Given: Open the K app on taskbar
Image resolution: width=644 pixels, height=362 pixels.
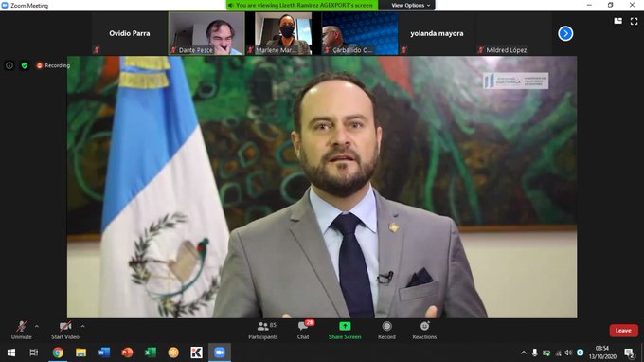Looking at the screenshot, I should point(196,353).
